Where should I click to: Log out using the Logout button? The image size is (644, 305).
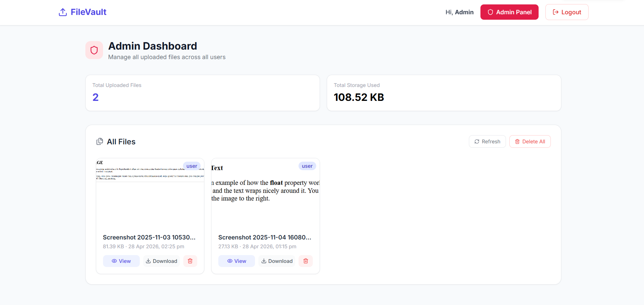tap(566, 12)
